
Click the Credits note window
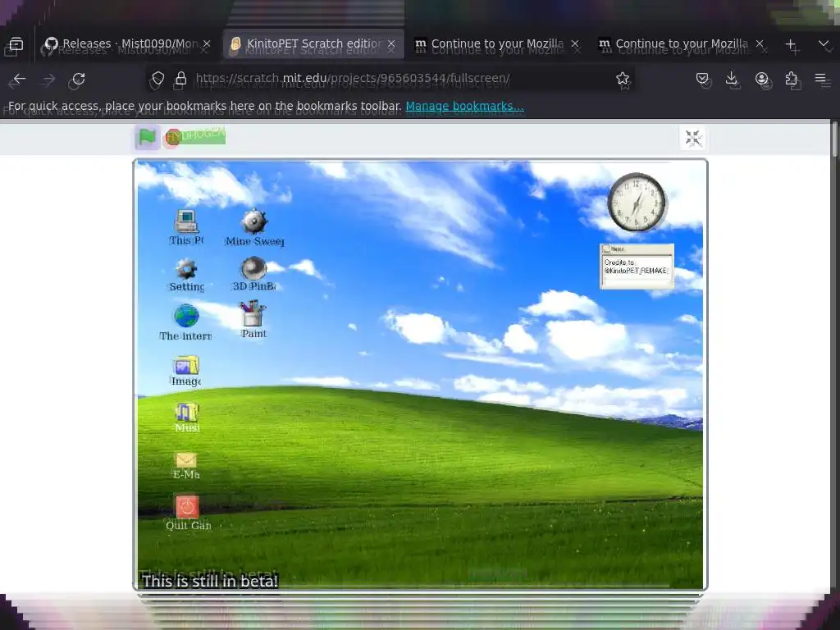point(637,267)
